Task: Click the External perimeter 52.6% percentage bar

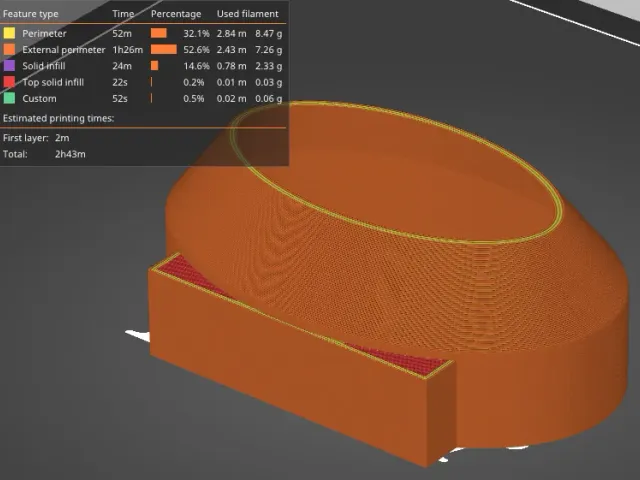Action: [164, 49]
